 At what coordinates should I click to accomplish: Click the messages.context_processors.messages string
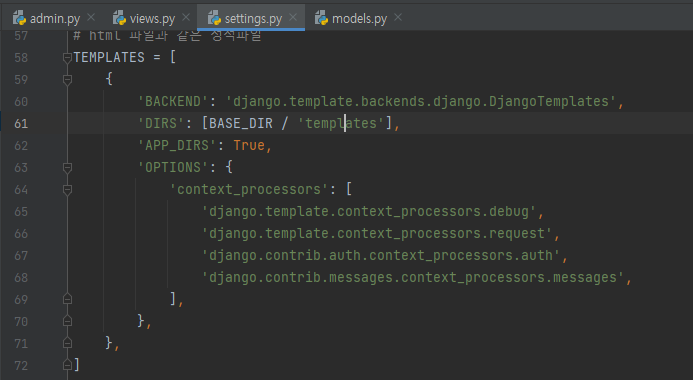coord(413,277)
